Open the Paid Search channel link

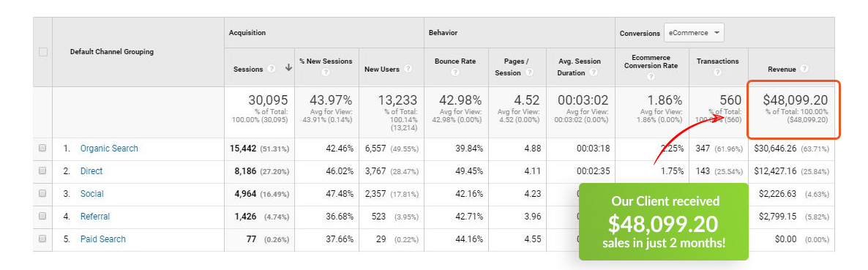pos(103,239)
